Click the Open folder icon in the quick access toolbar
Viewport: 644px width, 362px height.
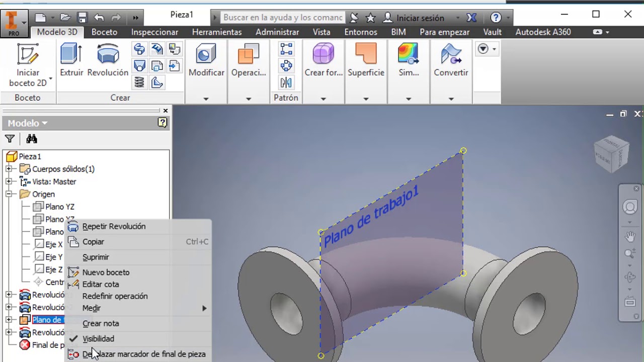(x=65, y=18)
